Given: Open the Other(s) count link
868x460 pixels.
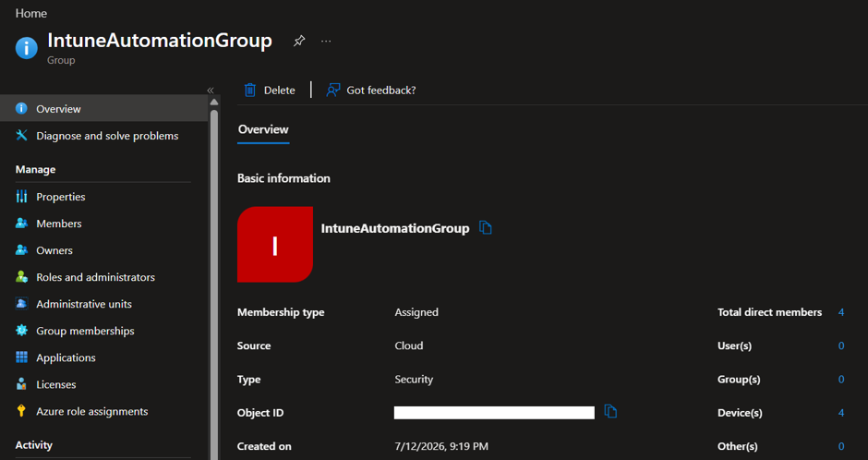Looking at the screenshot, I should (841, 446).
